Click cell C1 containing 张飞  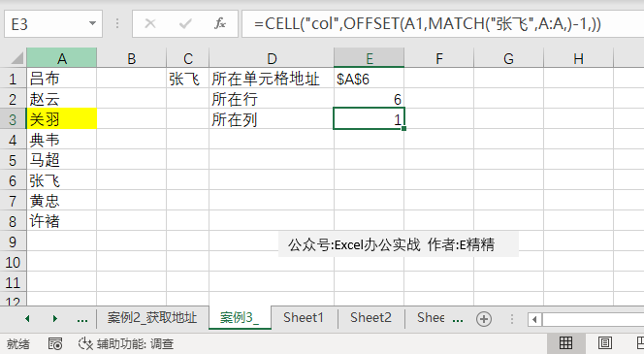(188, 78)
